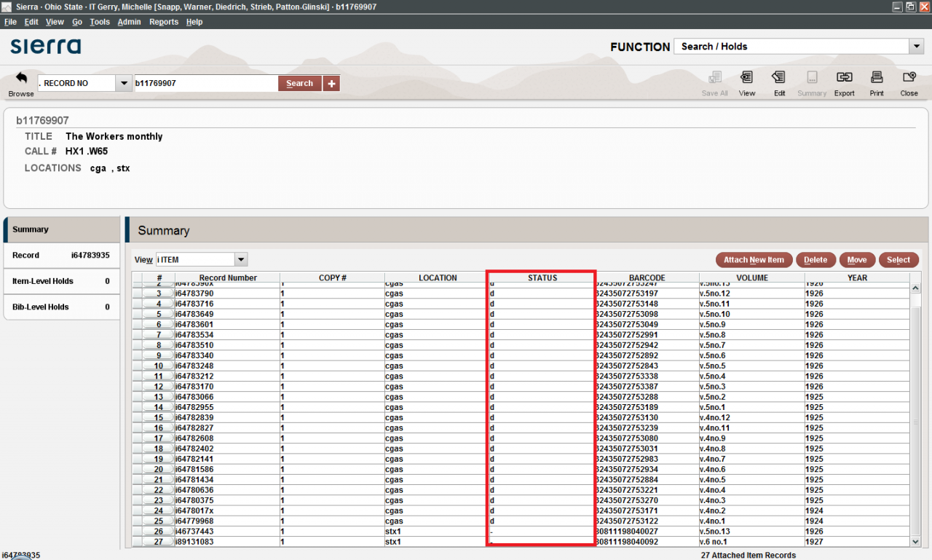The image size is (932, 560).
Task: Expand the FUNCTION Search / Holds dropdown
Action: pyautogui.click(x=916, y=47)
